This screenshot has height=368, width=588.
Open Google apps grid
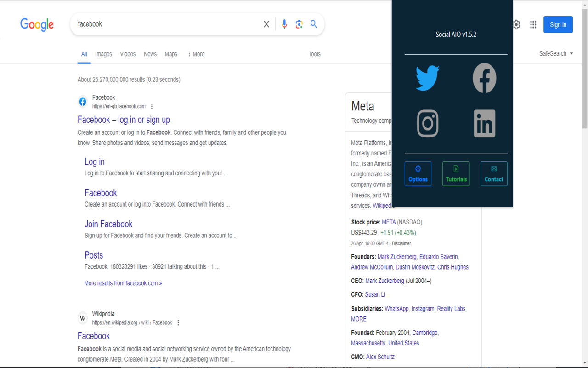533,24
